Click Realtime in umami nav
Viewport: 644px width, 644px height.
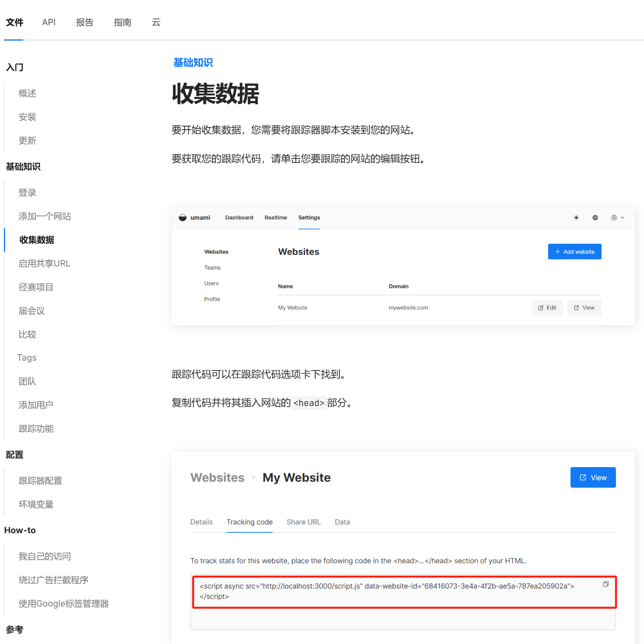tap(275, 218)
